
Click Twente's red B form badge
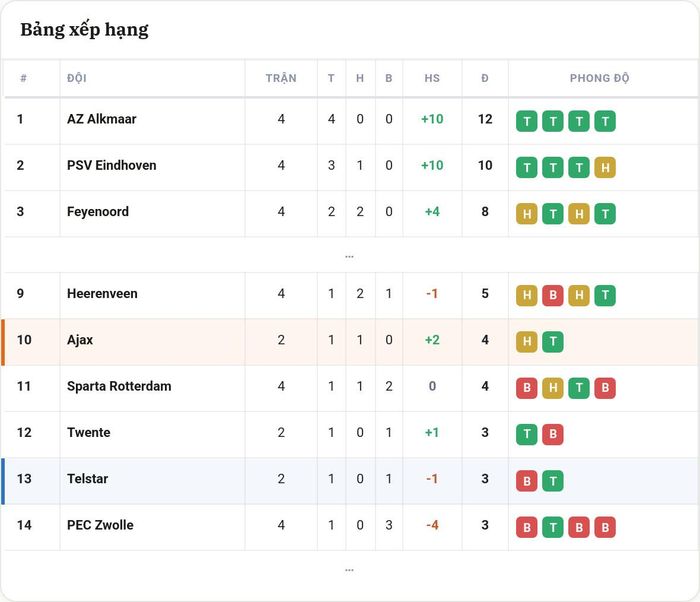tap(553, 434)
